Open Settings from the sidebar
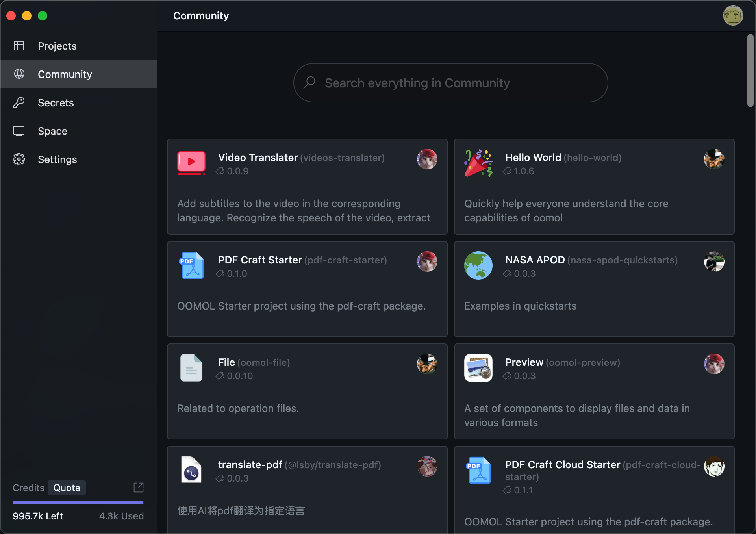Screen dimensions: 756x534 (x=57, y=159)
